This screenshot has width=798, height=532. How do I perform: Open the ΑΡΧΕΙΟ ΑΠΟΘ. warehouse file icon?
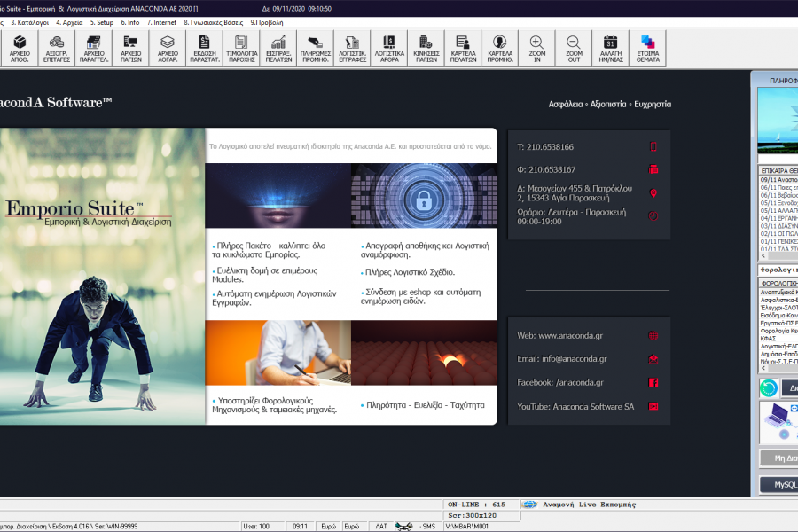[20, 49]
